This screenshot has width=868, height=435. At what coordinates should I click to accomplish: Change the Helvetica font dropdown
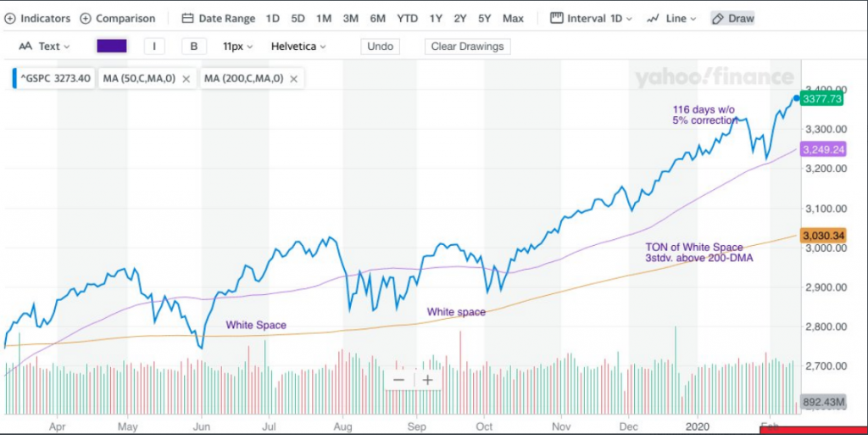[298, 47]
